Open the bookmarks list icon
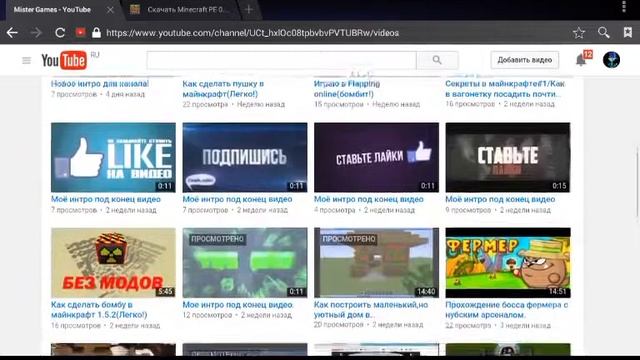640x360 pixels. (628, 33)
